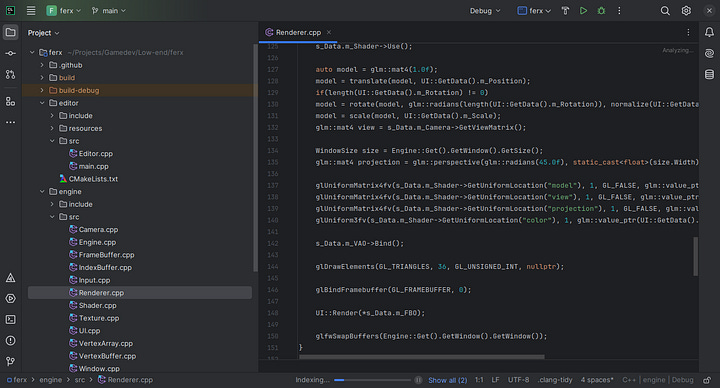Expand the .github folder
Viewport: 720px width, 388px height.
[x=42, y=65]
